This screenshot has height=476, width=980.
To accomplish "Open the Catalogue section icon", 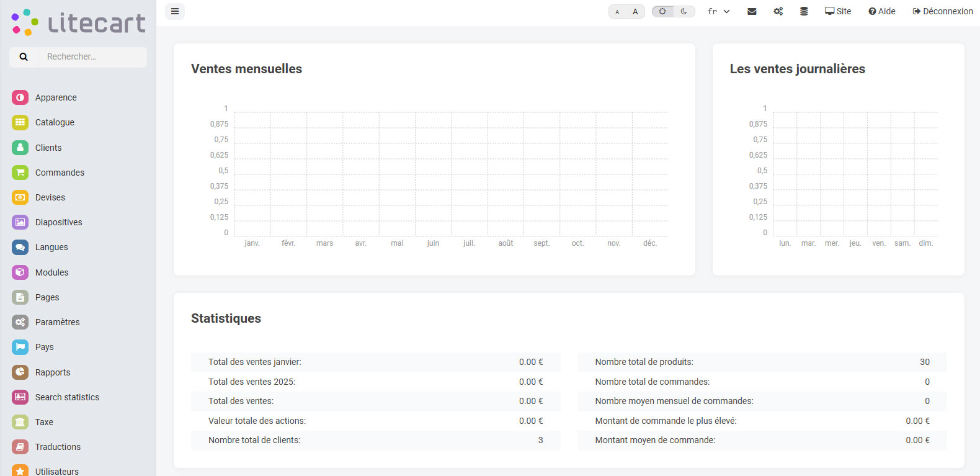I will [20, 122].
